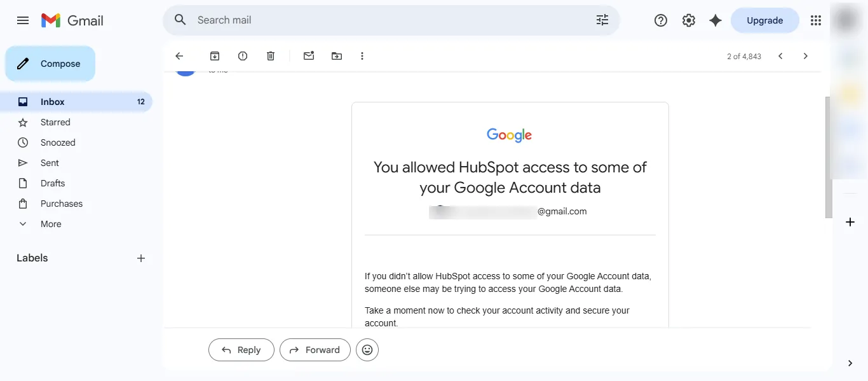Add an emoji reaction to the email

click(x=367, y=349)
